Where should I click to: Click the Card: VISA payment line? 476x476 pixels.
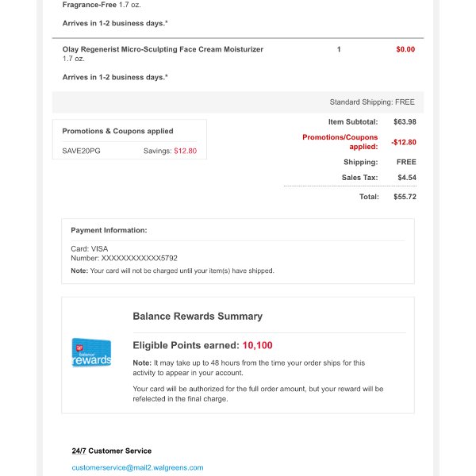pos(89,248)
